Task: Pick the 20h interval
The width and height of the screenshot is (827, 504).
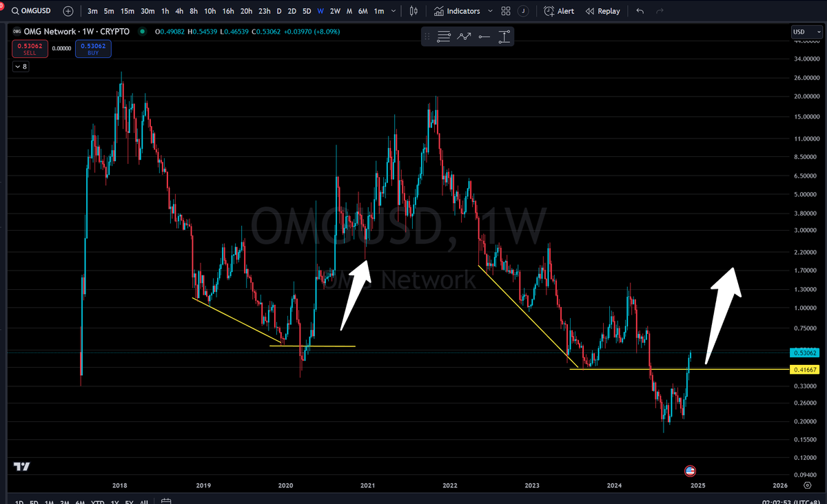Action: [246, 11]
